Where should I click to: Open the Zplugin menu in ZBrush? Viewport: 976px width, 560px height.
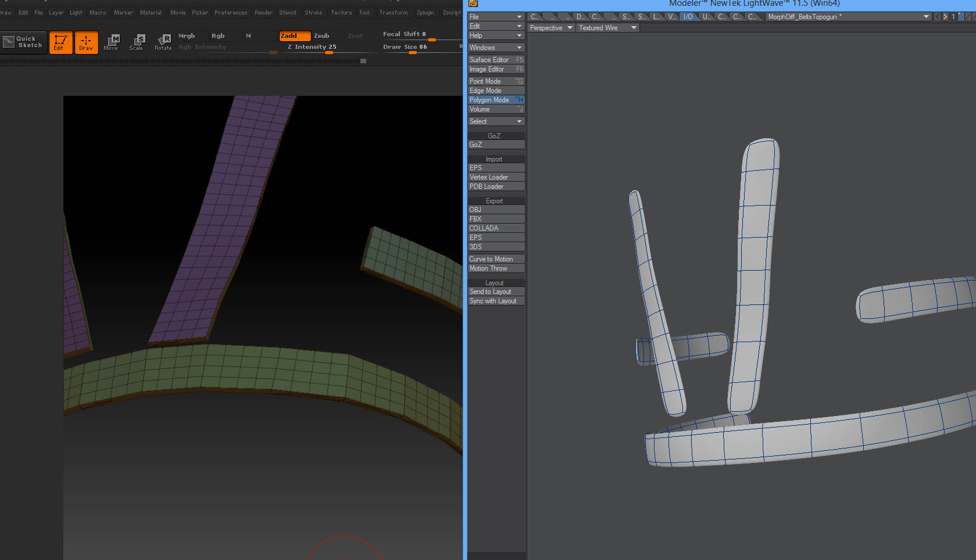point(425,13)
